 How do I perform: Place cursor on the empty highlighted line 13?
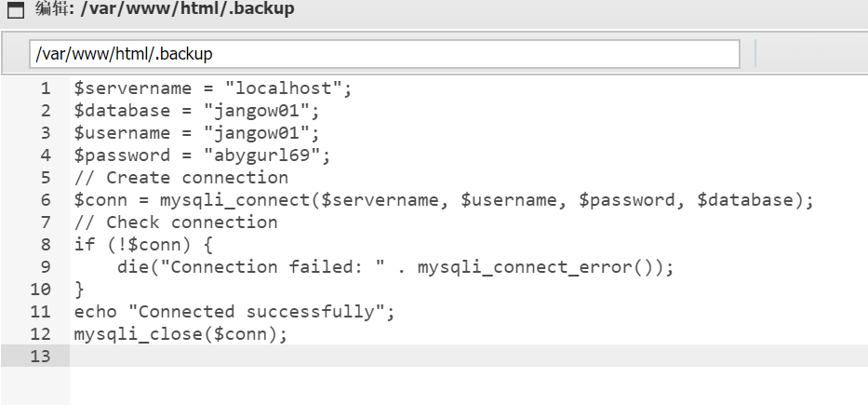(468, 356)
